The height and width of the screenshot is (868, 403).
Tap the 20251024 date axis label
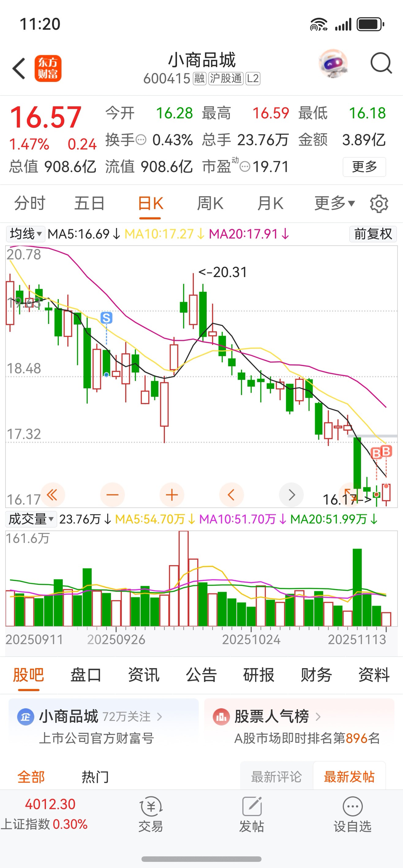pyautogui.click(x=251, y=639)
